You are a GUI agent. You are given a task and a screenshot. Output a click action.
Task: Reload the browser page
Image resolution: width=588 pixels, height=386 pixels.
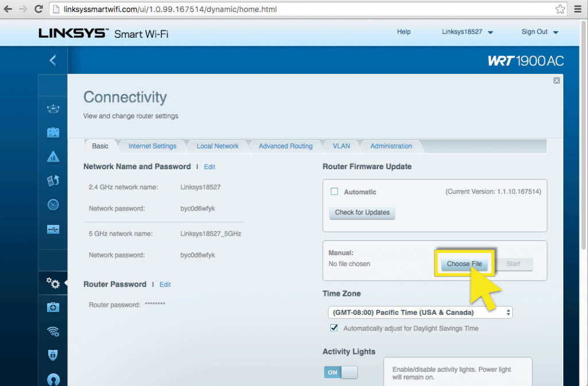38,9
